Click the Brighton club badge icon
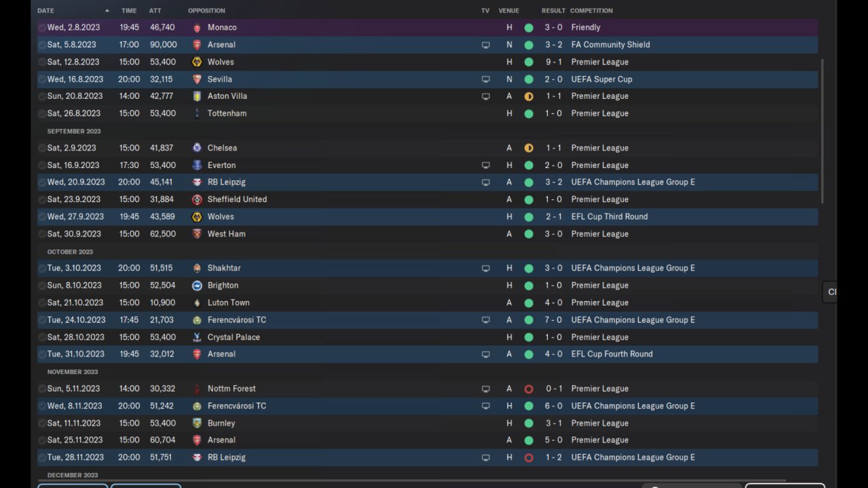The image size is (868, 488). tap(197, 286)
